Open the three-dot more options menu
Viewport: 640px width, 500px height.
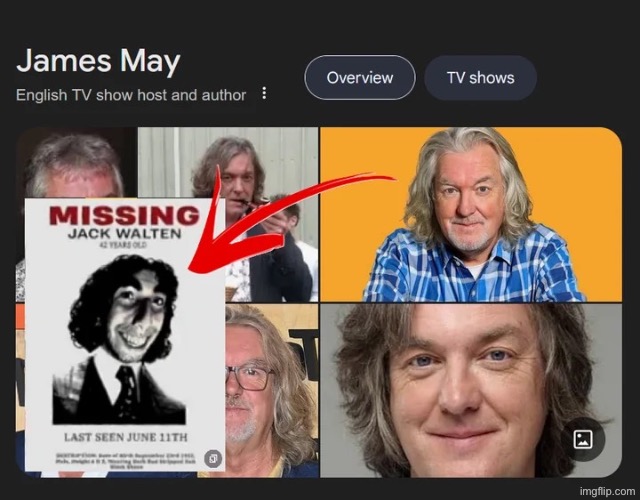[x=264, y=93]
